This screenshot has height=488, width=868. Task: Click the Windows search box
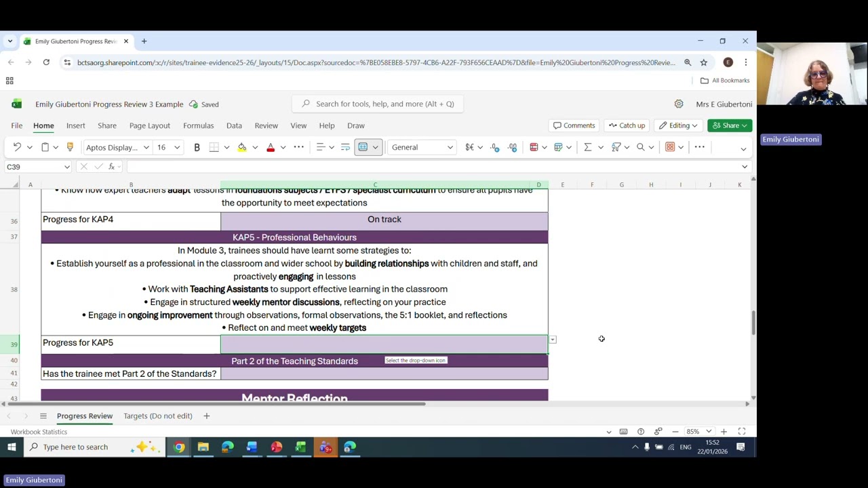click(93, 447)
